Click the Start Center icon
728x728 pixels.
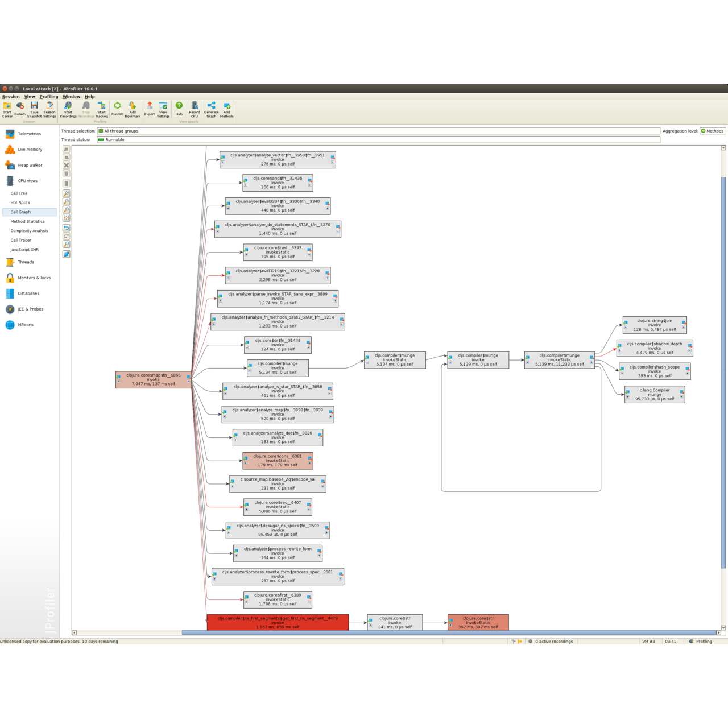[7, 108]
